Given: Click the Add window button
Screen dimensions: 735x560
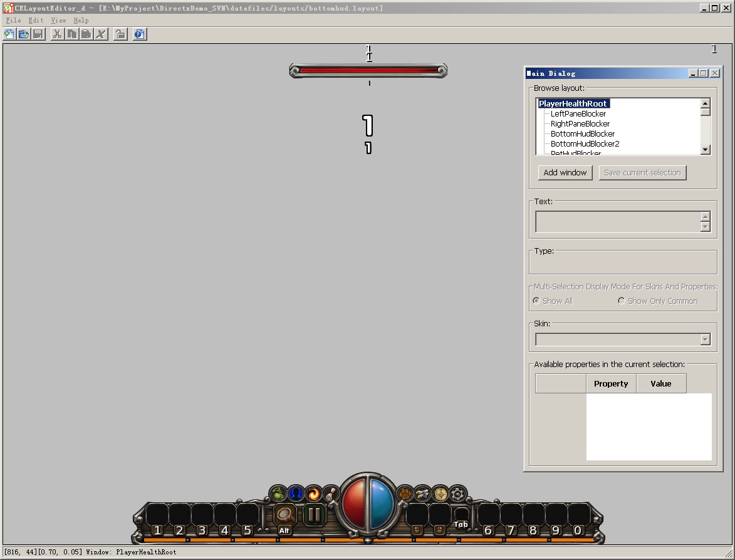Looking at the screenshot, I should (565, 172).
